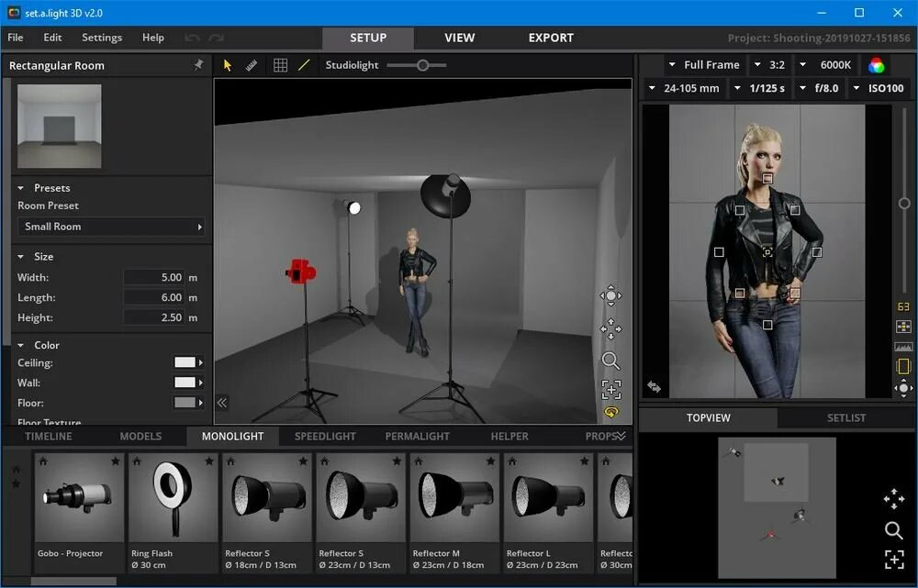Open the File menu
Screen dimensions: 918x588
point(16,38)
